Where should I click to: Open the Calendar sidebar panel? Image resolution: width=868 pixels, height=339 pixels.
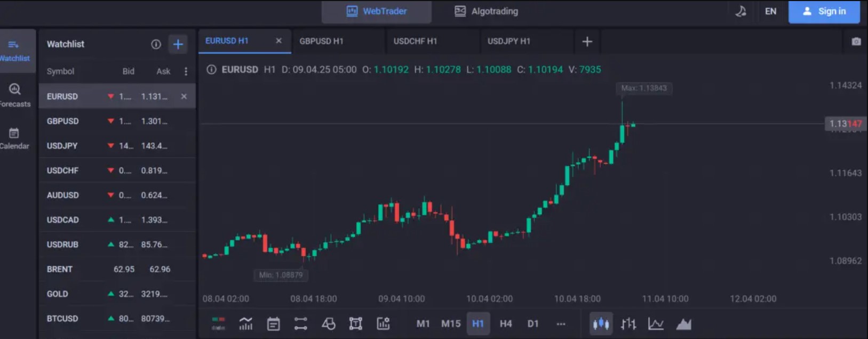click(14, 138)
